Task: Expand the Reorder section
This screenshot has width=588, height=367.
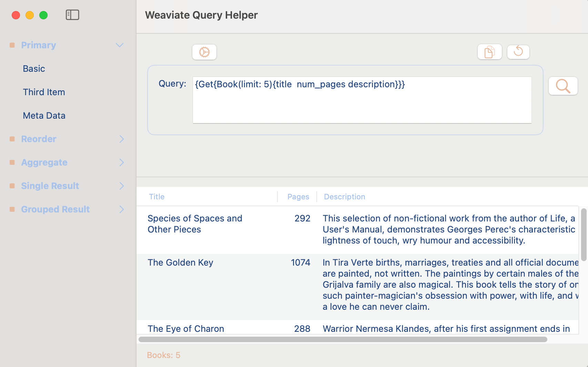Action: [121, 139]
